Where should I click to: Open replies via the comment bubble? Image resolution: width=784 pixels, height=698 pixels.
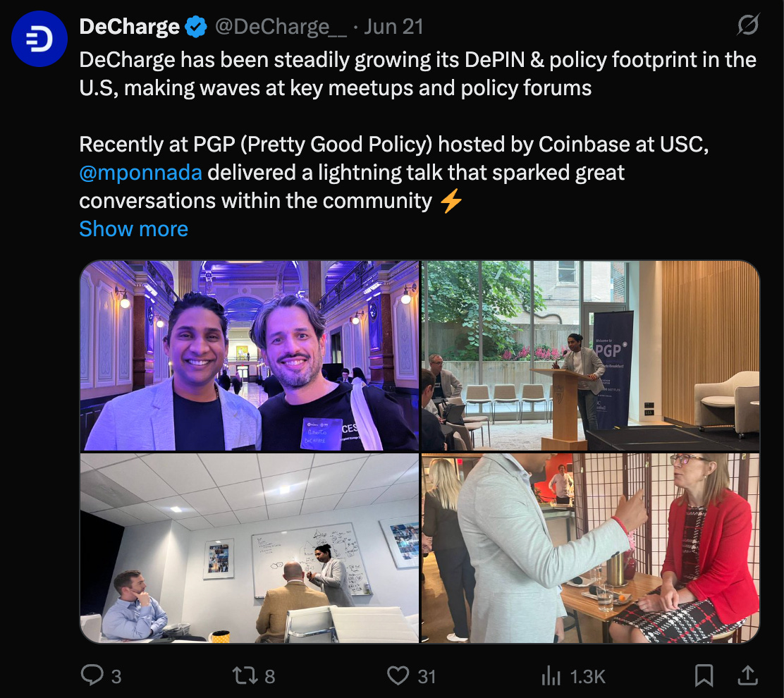pyautogui.click(x=92, y=675)
